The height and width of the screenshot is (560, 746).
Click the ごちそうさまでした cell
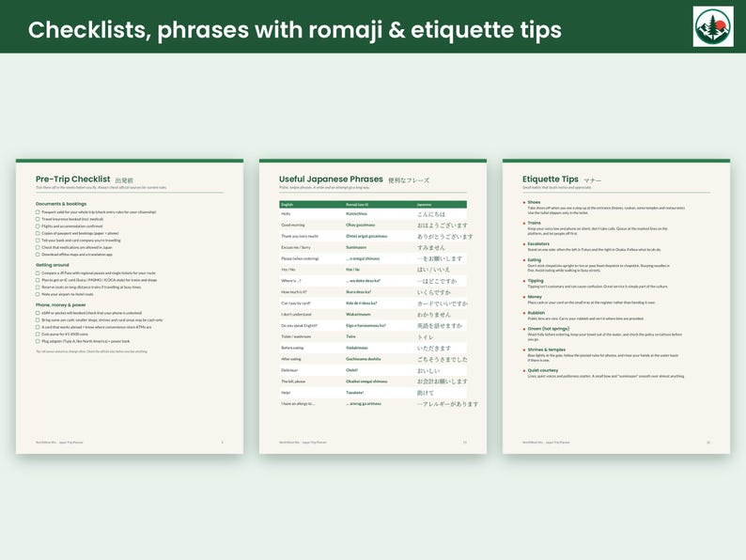pyautogui.click(x=443, y=359)
